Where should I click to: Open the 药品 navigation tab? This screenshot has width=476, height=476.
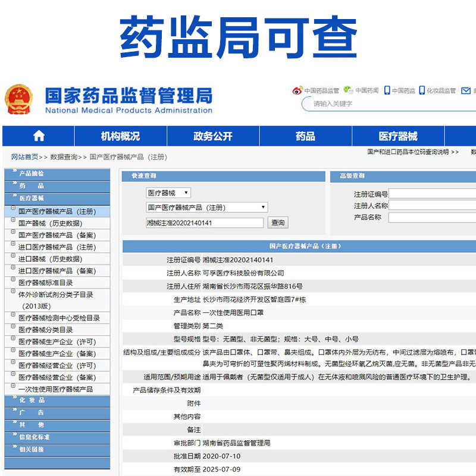(305, 136)
